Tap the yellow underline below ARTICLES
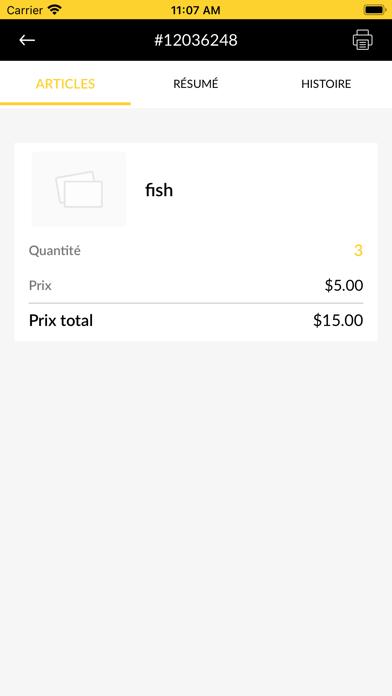 65,104
